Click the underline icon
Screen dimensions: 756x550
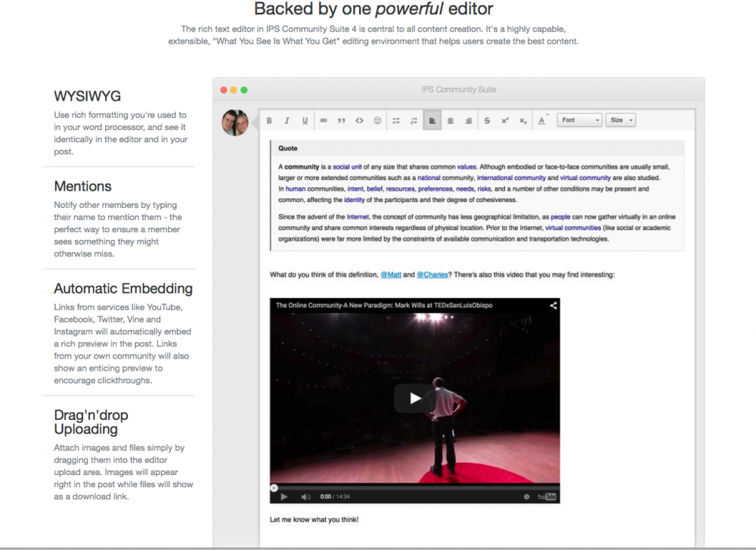(304, 120)
